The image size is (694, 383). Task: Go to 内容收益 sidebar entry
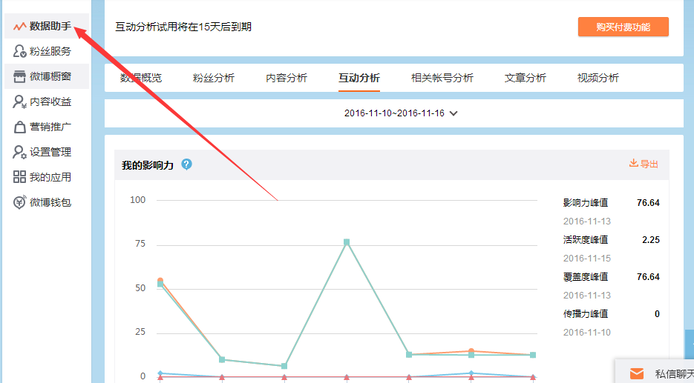tap(47, 102)
